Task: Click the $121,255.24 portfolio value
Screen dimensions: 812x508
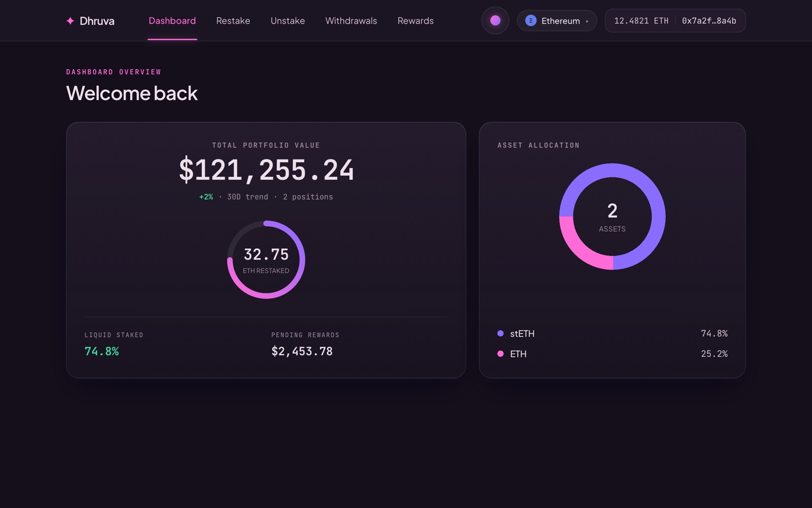Action: tap(266, 170)
